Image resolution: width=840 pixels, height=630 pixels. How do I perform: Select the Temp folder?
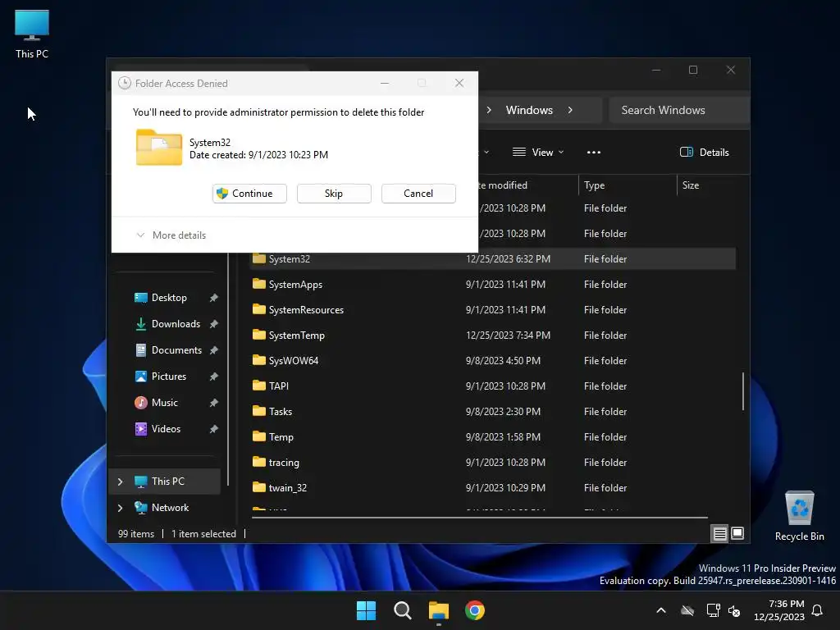(x=272, y=437)
